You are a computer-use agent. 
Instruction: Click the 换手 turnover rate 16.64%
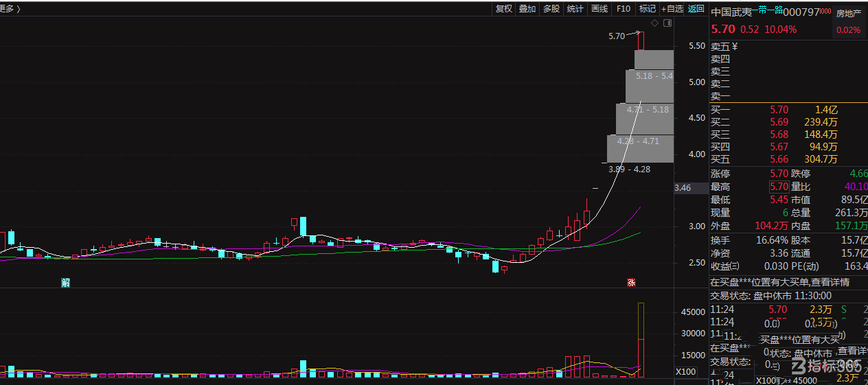tap(772, 240)
